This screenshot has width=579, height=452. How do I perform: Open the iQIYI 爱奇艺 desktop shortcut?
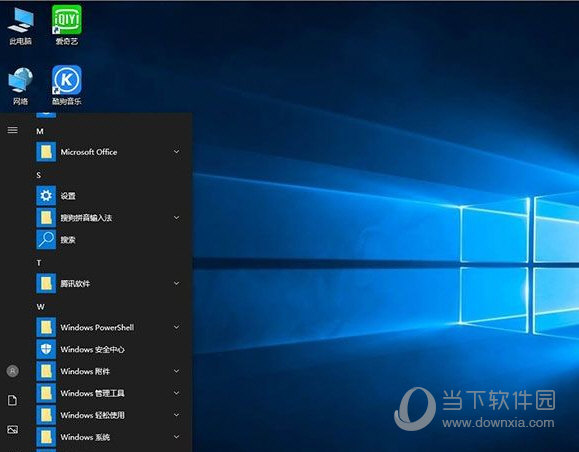pyautogui.click(x=67, y=26)
